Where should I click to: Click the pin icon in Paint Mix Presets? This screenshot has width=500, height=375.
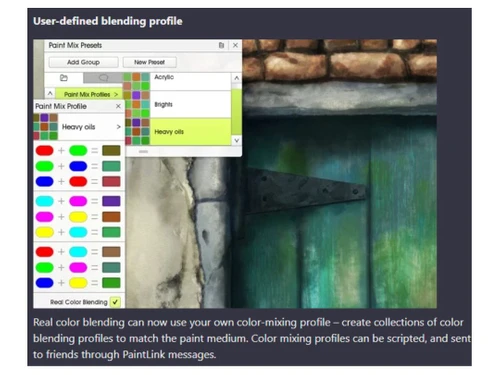coord(221,45)
